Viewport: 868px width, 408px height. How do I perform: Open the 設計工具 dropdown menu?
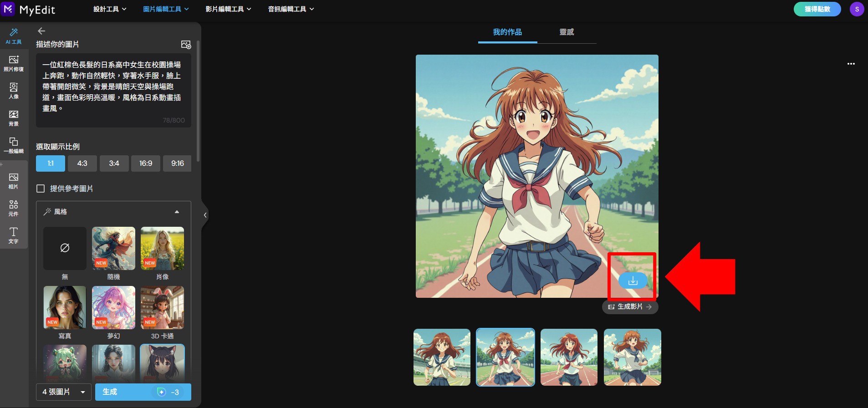click(x=110, y=9)
